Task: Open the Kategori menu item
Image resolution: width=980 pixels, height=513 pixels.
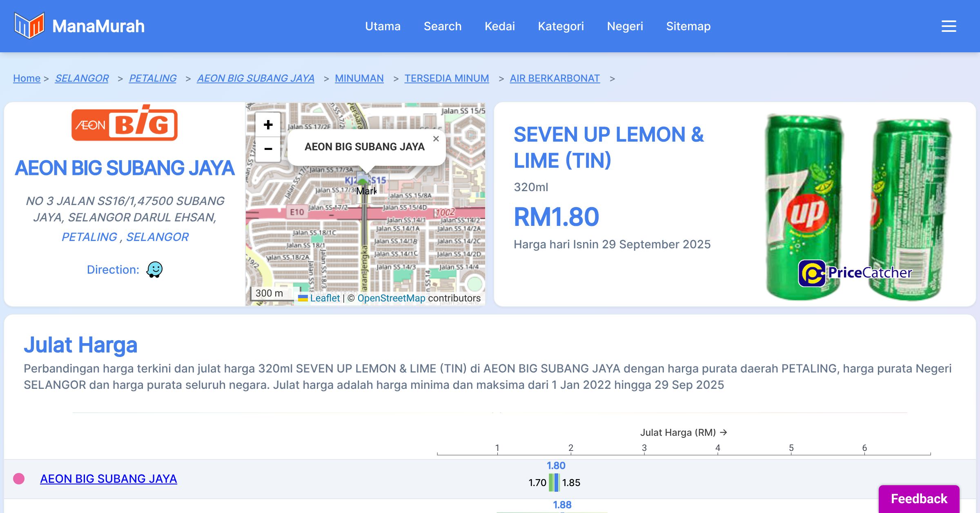Action: [x=561, y=26]
